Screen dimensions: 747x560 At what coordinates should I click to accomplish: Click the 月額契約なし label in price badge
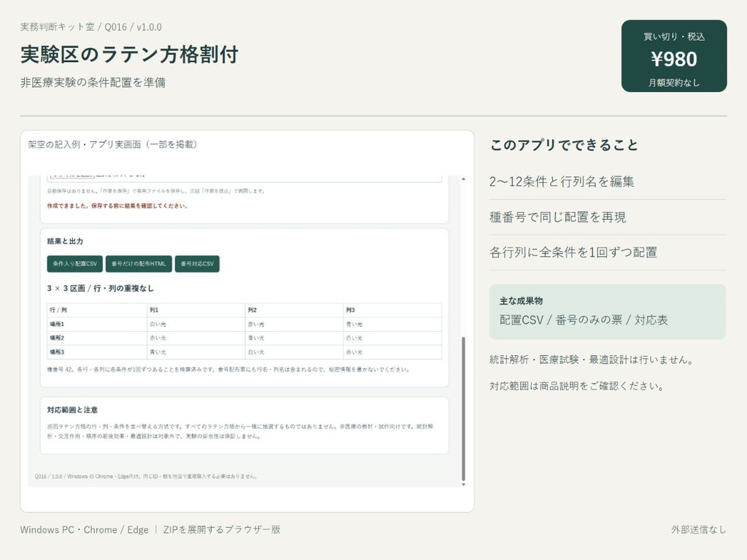tap(674, 83)
